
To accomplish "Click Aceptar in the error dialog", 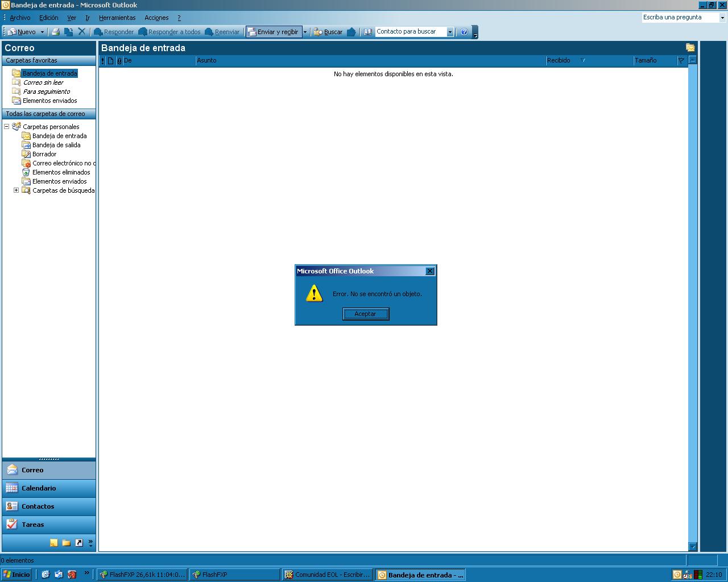I will pyautogui.click(x=366, y=314).
